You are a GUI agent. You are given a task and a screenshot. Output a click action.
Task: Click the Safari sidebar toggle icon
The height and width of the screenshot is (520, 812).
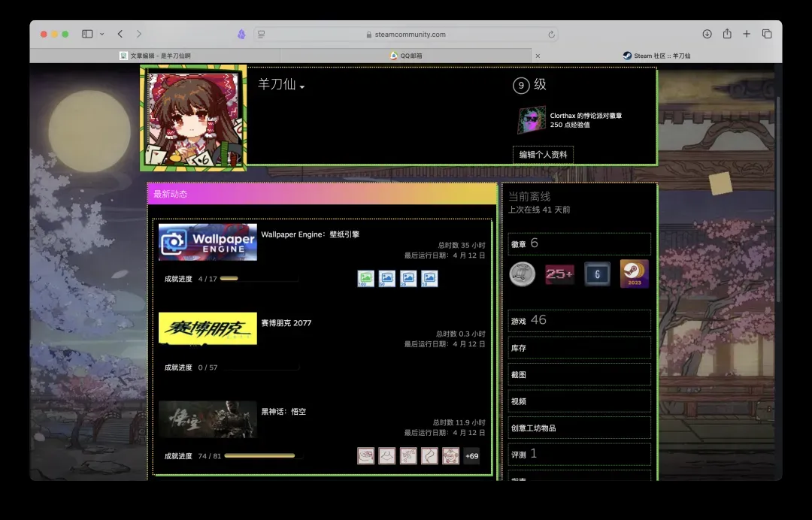[x=86, y=34]
